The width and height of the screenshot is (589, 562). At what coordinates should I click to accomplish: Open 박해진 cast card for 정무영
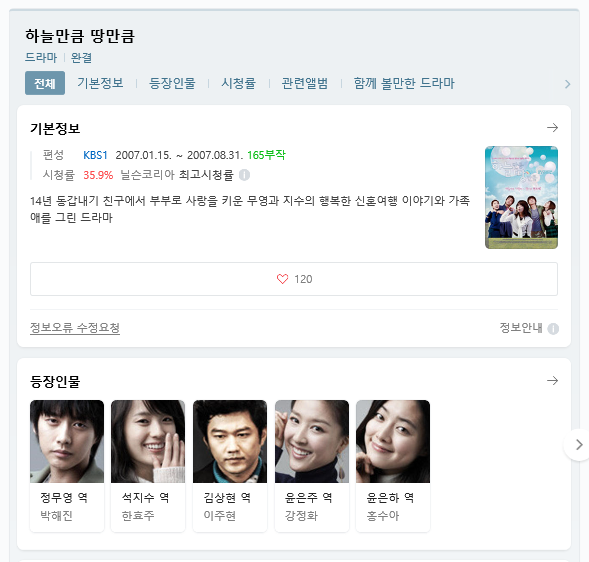[x=67, y=466]
